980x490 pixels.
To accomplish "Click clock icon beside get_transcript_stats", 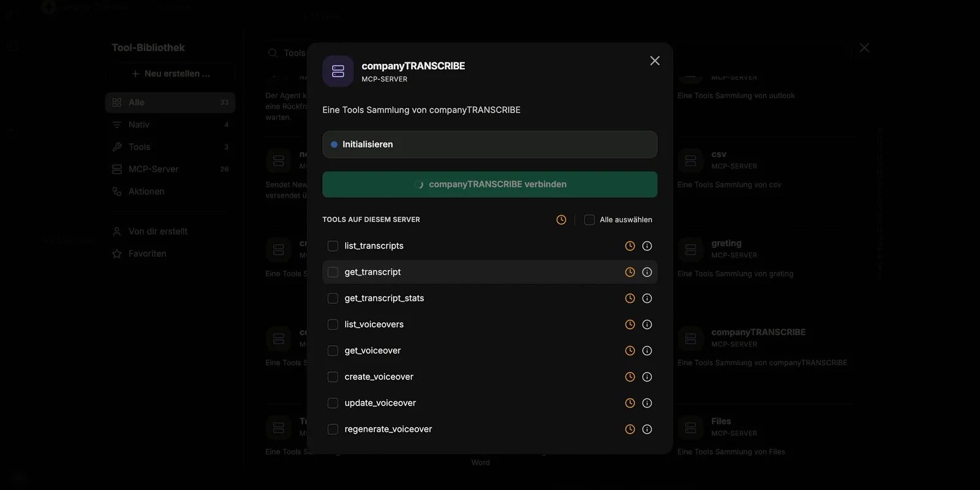I will click(x=630, y=298).
